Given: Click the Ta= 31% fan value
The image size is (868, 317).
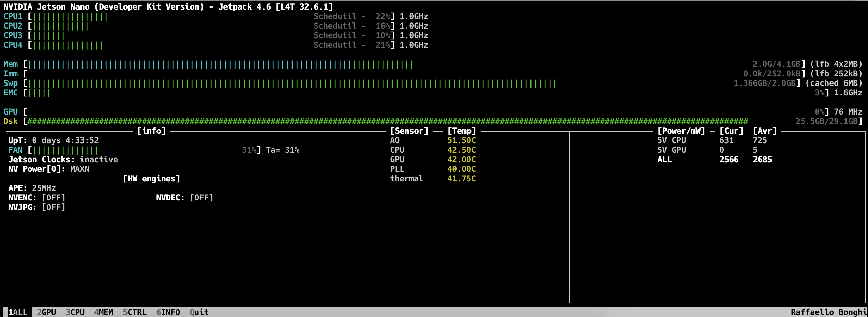Looking at the screenshot, I should point(283,150).
